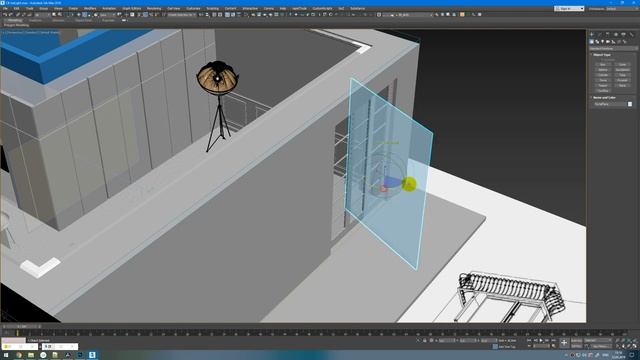Open the Selected key filter dropdown

coord(598,340)
